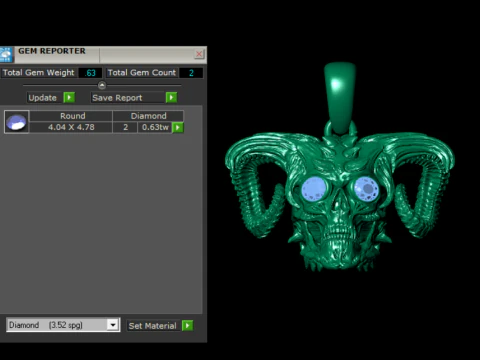Click the Gem Reporter app icon

point(6,54)
